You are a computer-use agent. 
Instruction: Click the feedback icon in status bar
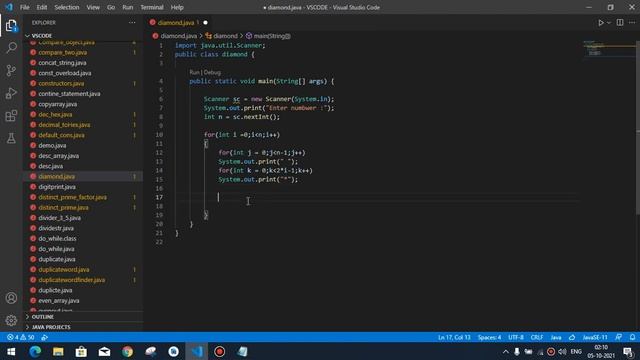point(619,338)
